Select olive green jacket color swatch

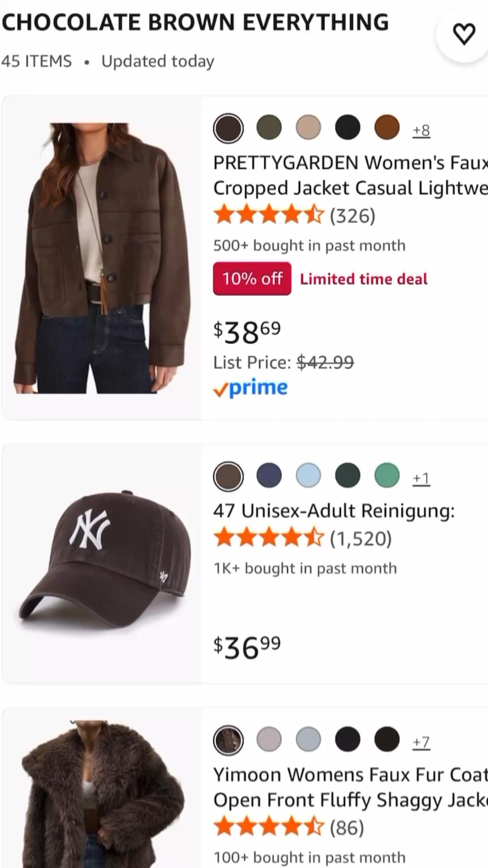point(269,127)
